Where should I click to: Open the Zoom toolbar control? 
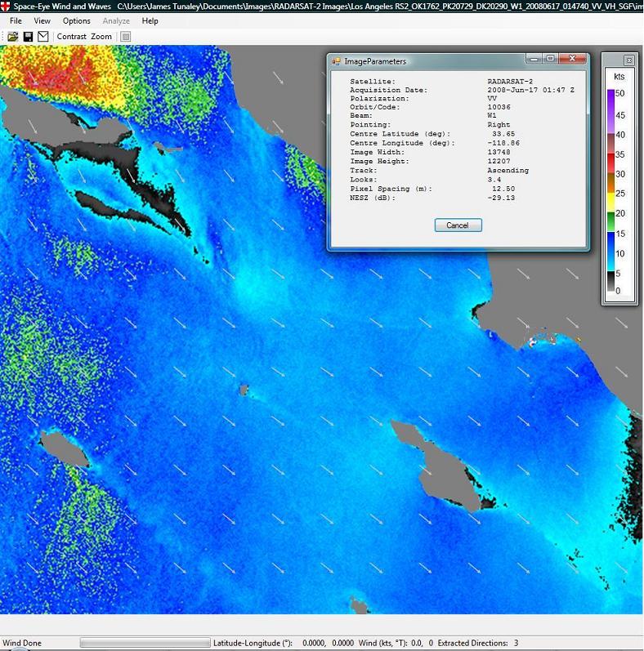pos(101,37)
